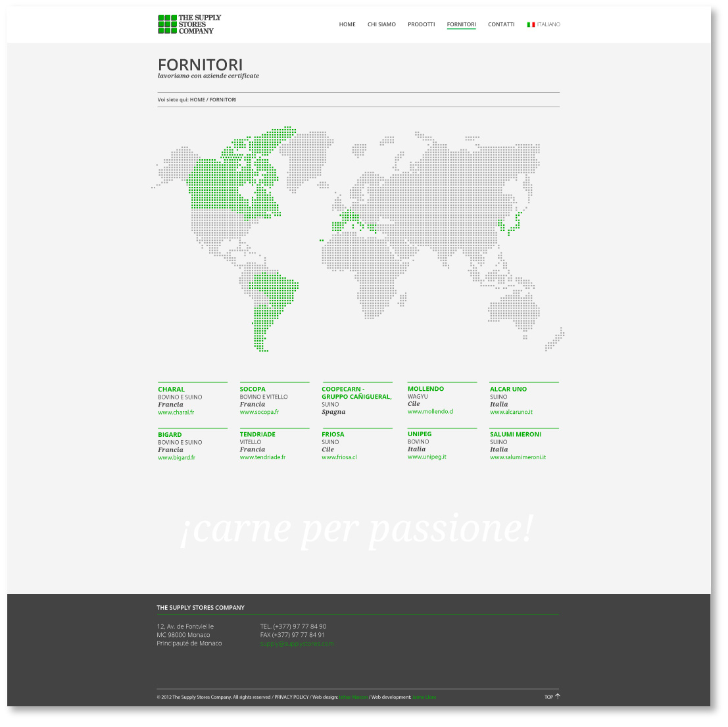Click 12, Av. de Fontvieille address line

(185, 626)
